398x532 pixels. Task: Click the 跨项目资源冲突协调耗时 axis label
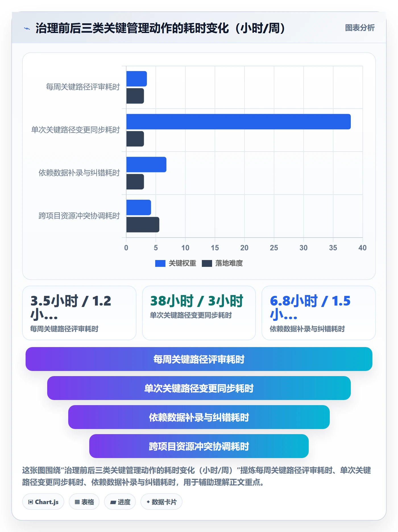79,216
